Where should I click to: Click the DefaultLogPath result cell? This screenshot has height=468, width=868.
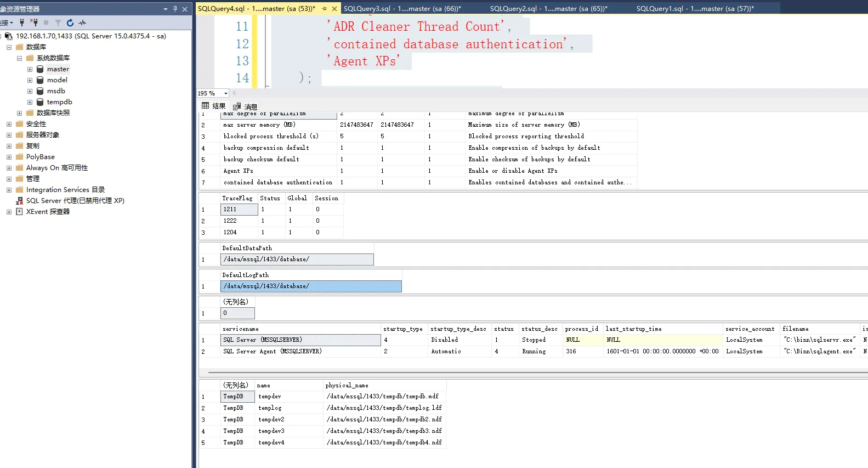click(310, 286)
